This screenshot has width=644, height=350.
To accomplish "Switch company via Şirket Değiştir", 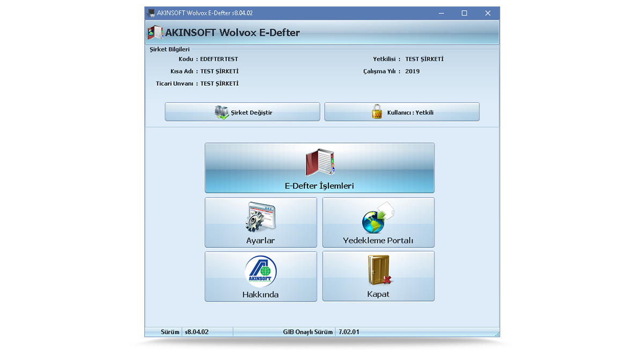I will pos(242,111).
